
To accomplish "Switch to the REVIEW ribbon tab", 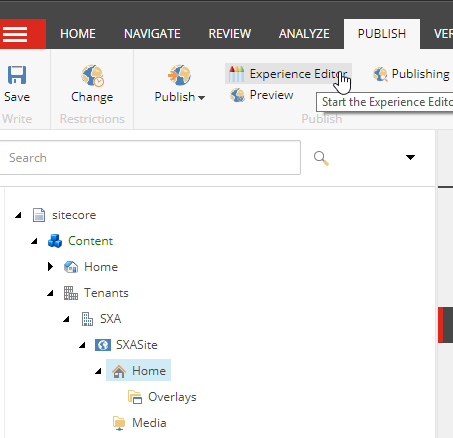I will point(230,34).
